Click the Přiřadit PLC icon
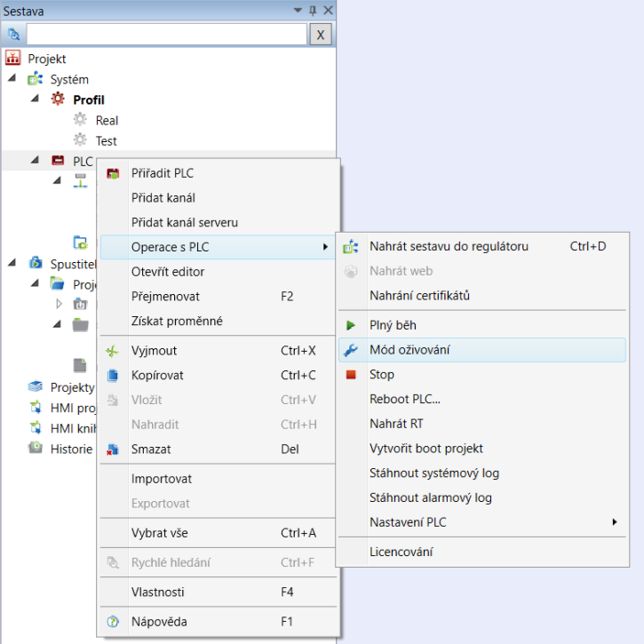This screenshot has width=644, height=644. tap(113, 173)
